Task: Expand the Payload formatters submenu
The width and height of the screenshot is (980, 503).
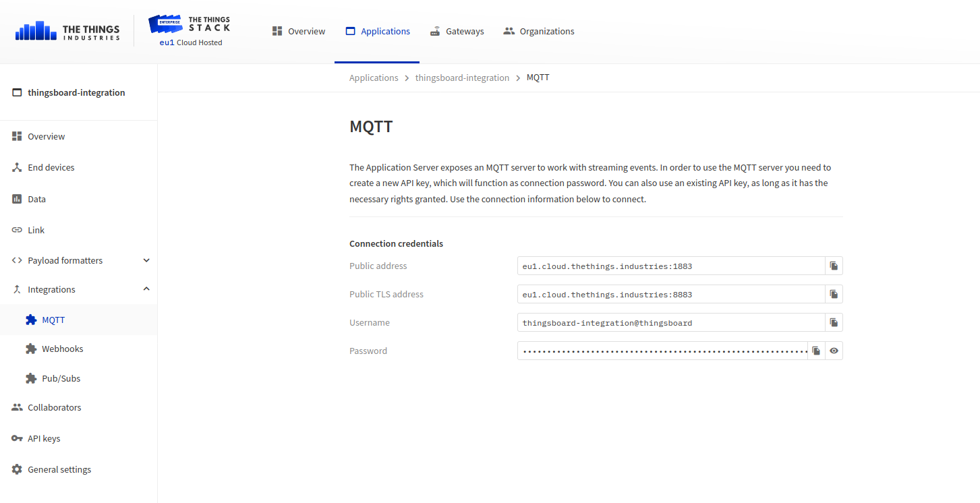Action: (146, 260)
